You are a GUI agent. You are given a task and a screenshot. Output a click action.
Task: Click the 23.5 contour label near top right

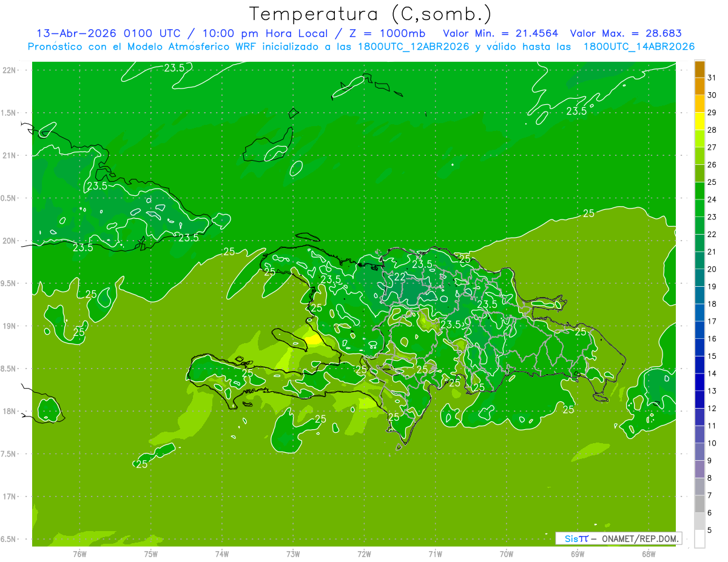tap(576, 111)
